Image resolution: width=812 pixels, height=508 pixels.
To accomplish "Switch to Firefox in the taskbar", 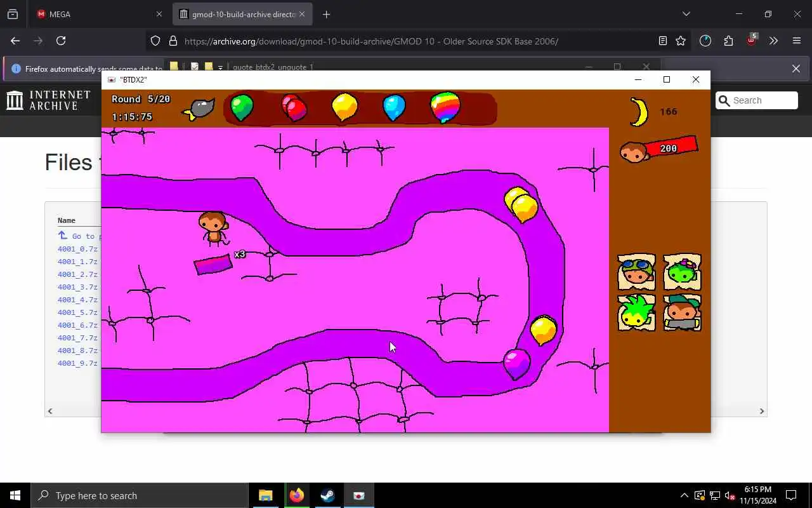I will 296,495.
